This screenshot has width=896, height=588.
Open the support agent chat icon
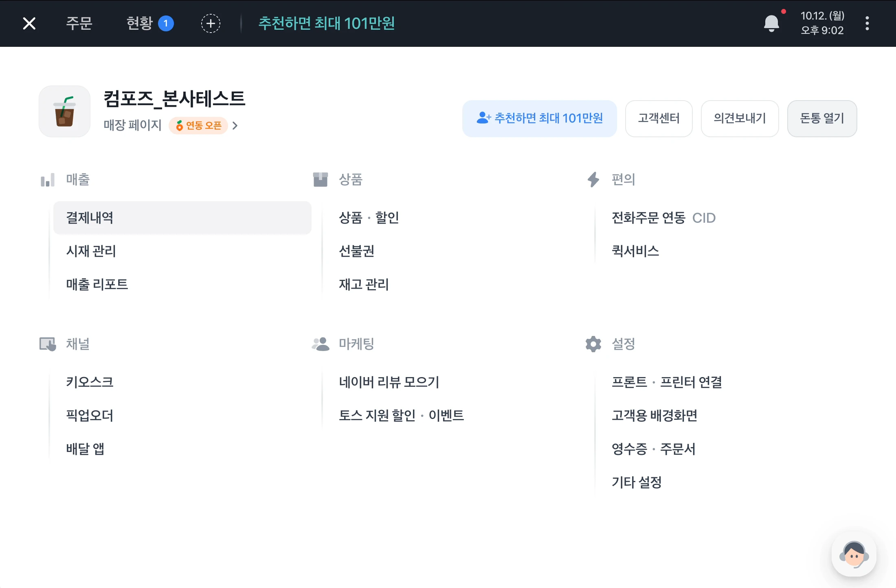tap(854, 555)
